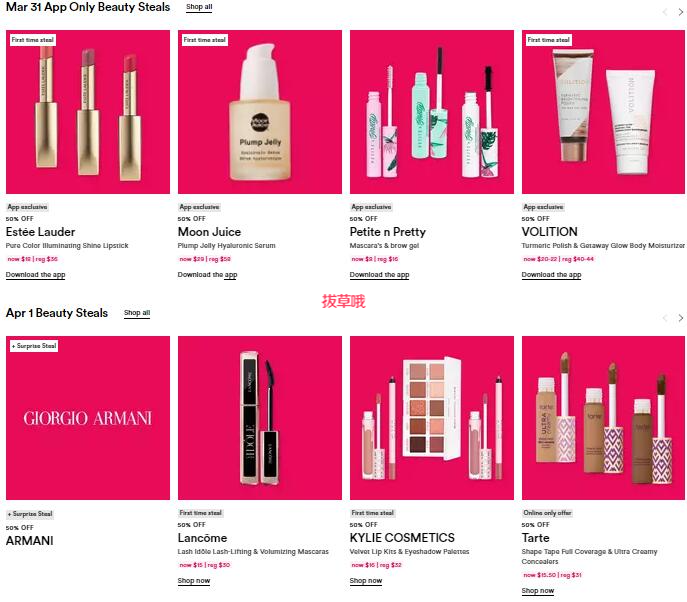Click Download the app under VOLITION
The image size is (687, 602).
(x=551, y=275)
